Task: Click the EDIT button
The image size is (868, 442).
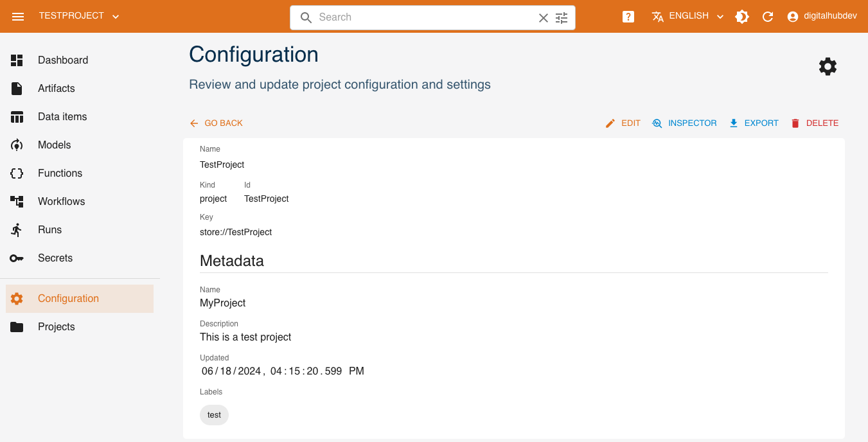Action: pos(623,123)
